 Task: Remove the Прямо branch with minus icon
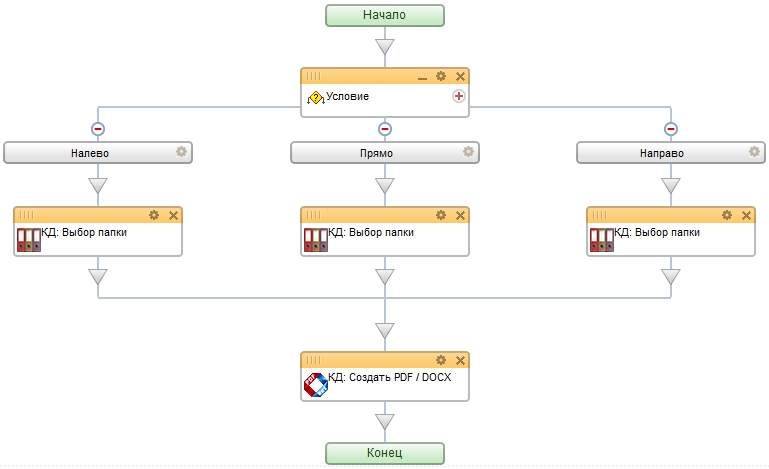pyautogui.click(x=385, y=128)
